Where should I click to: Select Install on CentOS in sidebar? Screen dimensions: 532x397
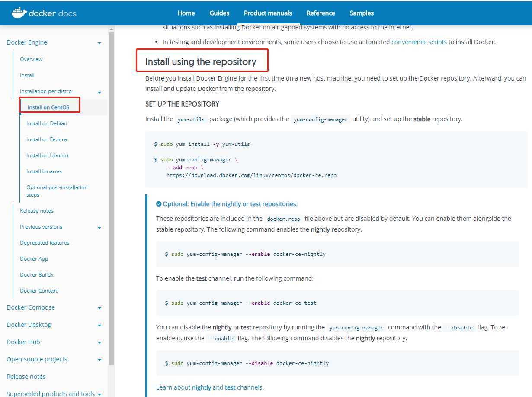click(x=48, y=107)
